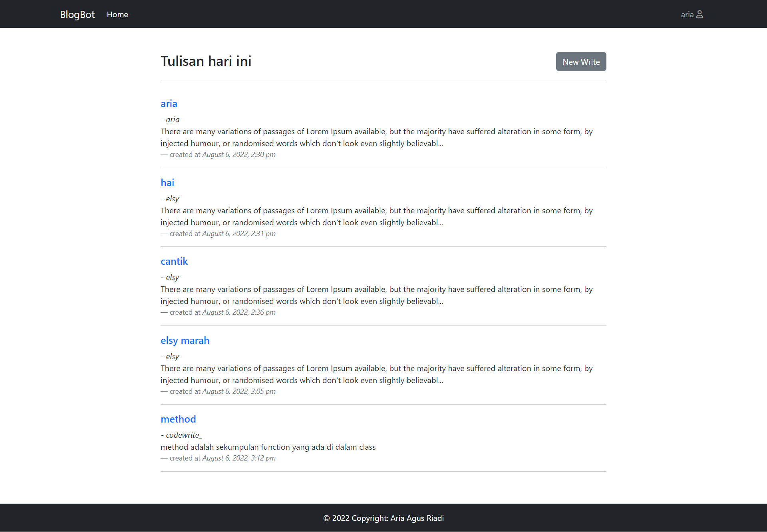Click the author "elsy" under cantik post
The height and width of the screenshot is (532, 767).
(172, 277)
